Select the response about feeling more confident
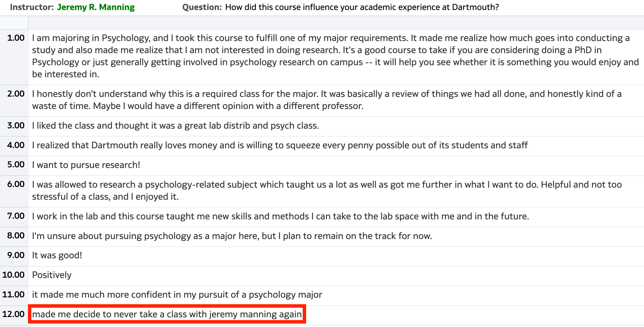The image size is (644, 327). (177, 295)
